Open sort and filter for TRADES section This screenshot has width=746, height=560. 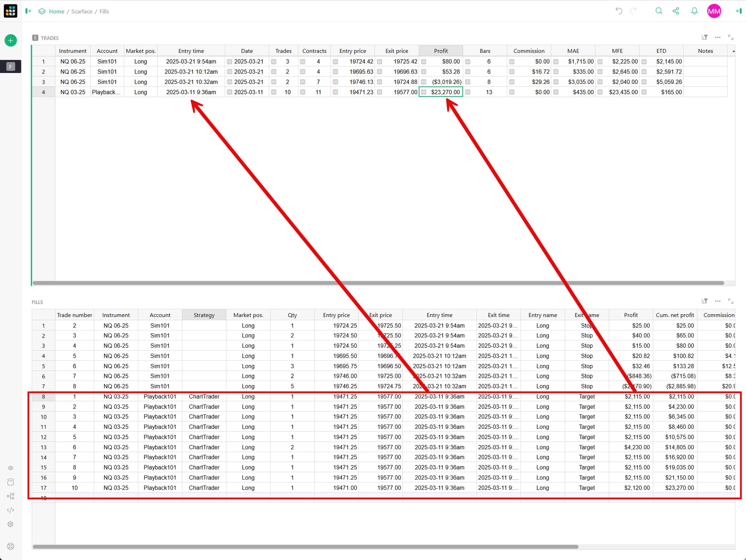(x=704, y=38)
